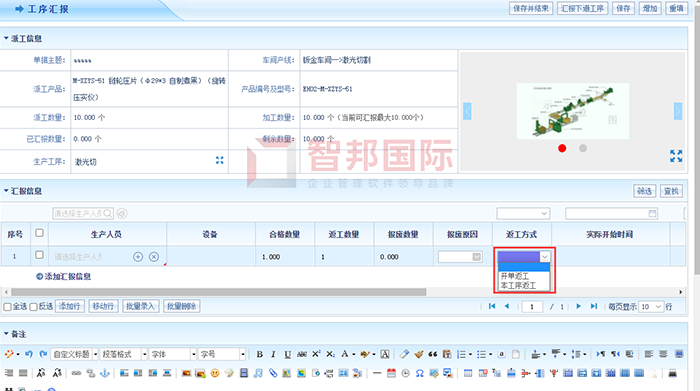Enable the 全选 checkbox

8,307
